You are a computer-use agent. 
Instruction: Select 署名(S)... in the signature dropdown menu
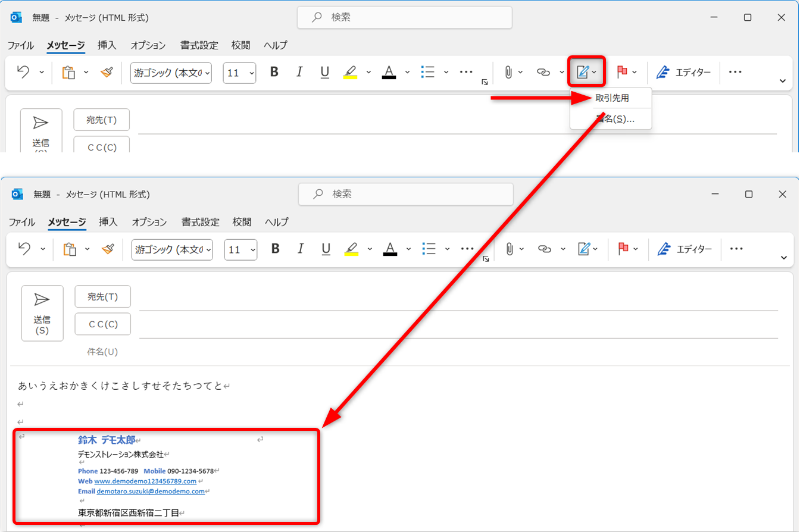coord(615,119)
